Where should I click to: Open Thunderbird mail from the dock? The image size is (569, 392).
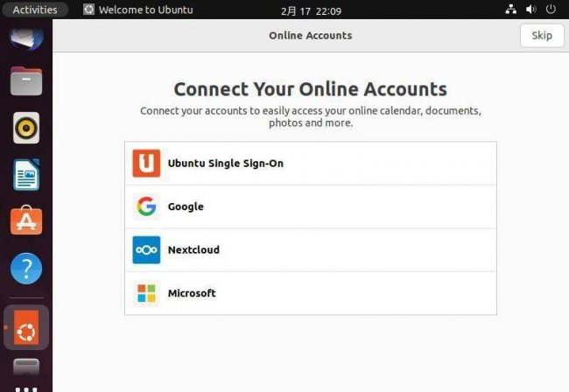[26, 38]
